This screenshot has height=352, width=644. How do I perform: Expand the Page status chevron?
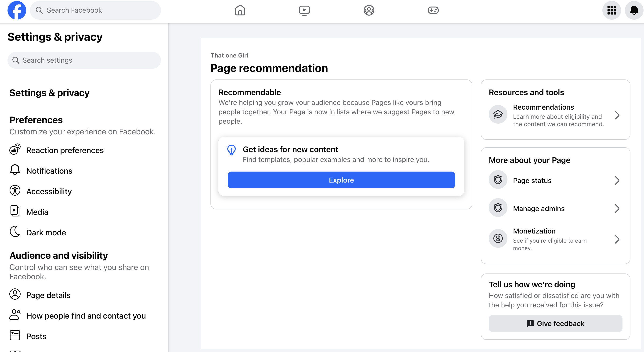click(x=617, y=180)
